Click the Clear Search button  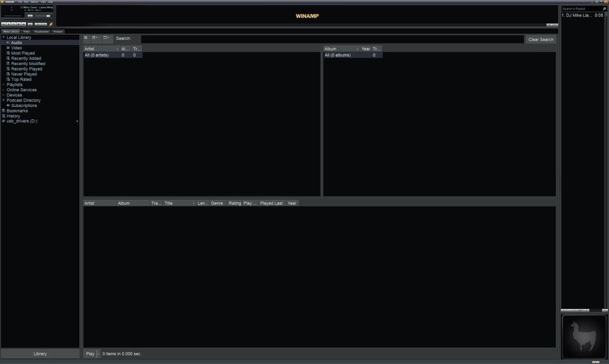tap(541, 40)
